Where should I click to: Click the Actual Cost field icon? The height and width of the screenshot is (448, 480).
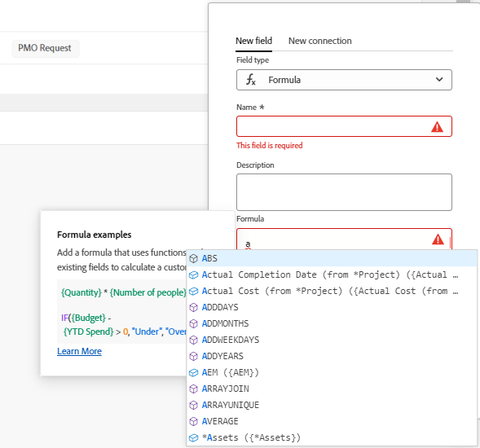(x=193, y=291)
